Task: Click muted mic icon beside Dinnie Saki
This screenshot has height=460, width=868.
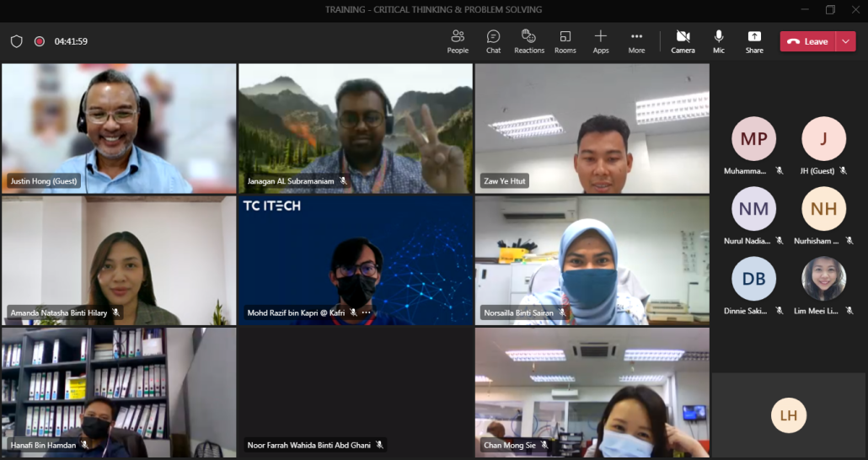Action: [780, 311]
